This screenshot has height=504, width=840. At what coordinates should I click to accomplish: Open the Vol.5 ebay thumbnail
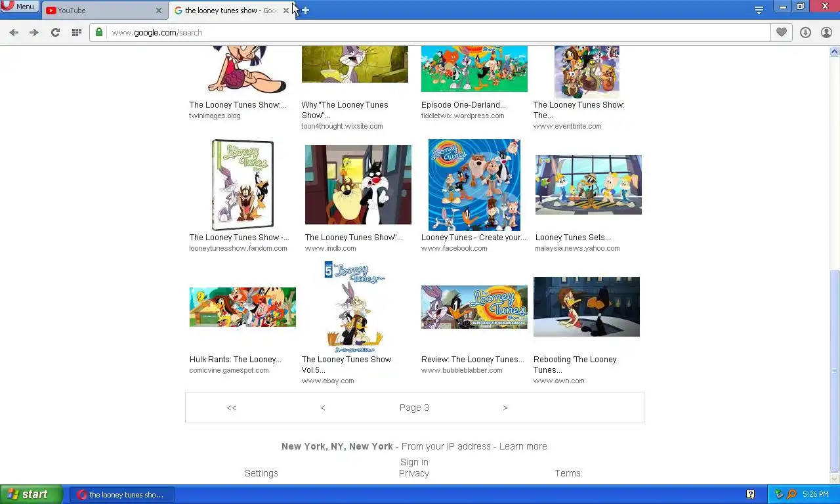pos(354,306)
